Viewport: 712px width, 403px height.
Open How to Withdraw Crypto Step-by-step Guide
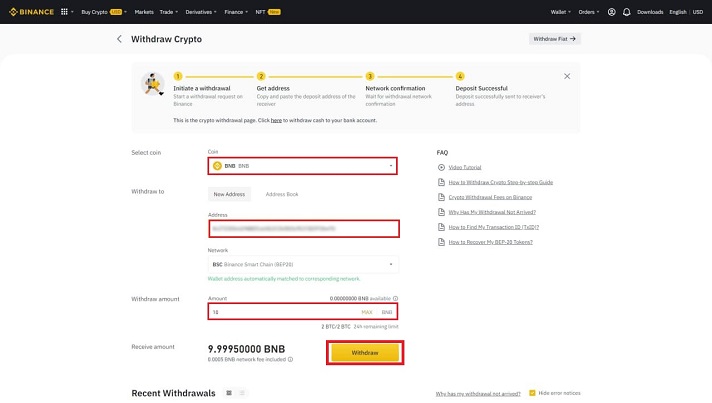coord(501,182)
